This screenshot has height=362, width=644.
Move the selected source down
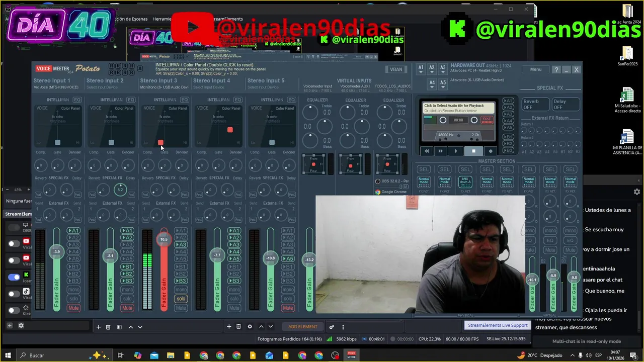coord(271,327)
